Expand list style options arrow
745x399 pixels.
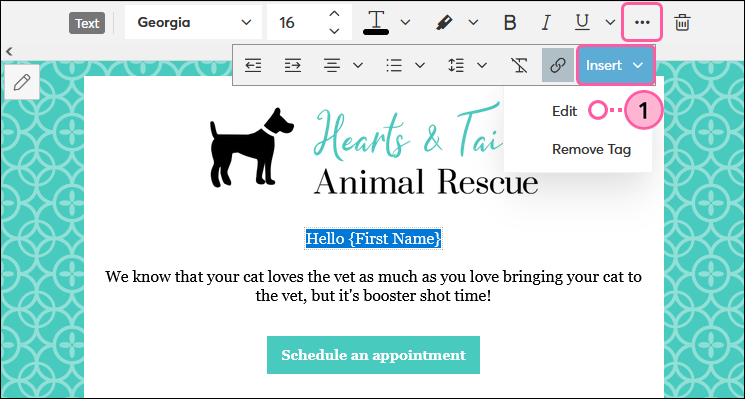[420, 66]
